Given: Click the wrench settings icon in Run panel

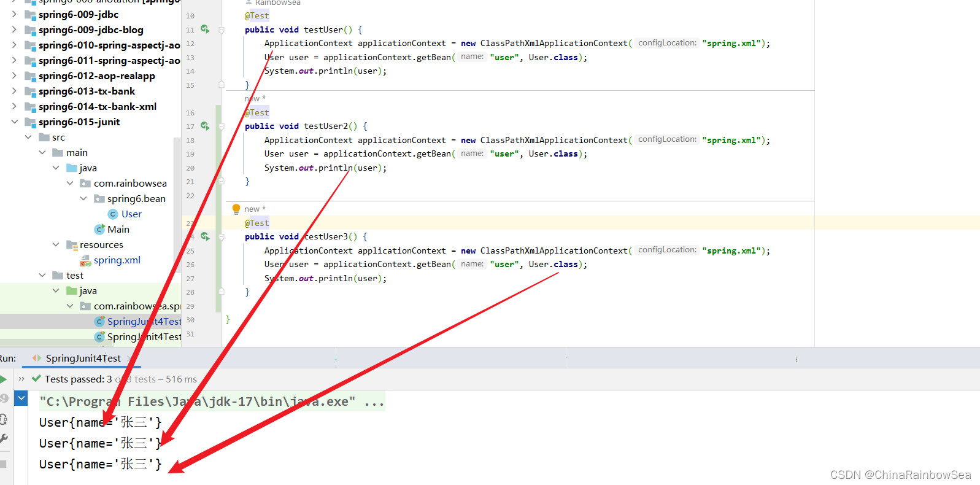Looking at the screenshot, I should (4, 438).
